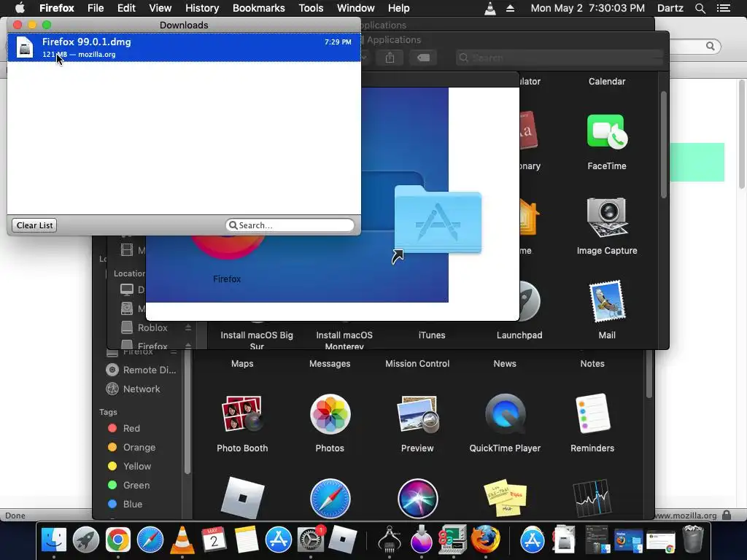Open the Mail app icon
747x560 pixels.
(x=606, y=301)
